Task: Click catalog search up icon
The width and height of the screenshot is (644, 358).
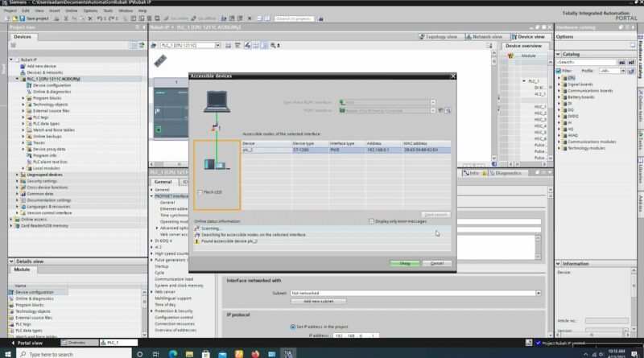Action: (631, 62)
